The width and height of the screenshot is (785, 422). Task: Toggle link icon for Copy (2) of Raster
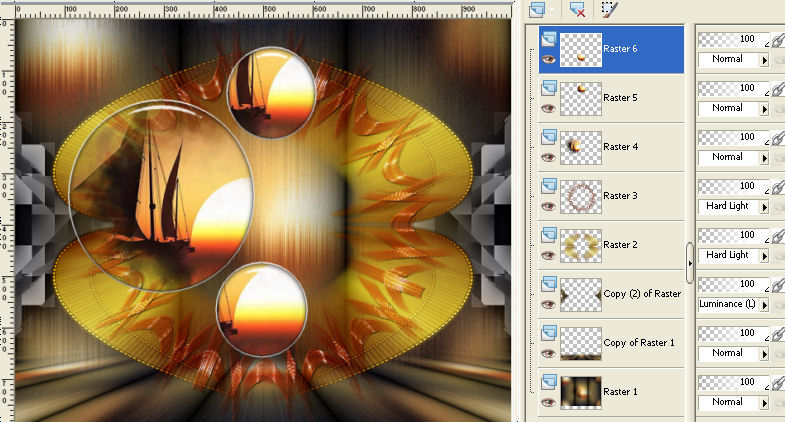[x=778, y=285]
